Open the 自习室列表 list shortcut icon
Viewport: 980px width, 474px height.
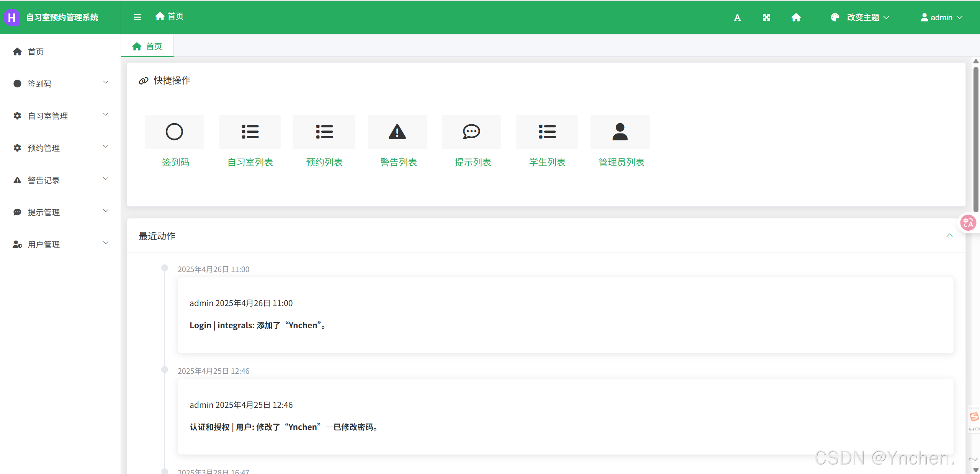(x=250, y=132)
